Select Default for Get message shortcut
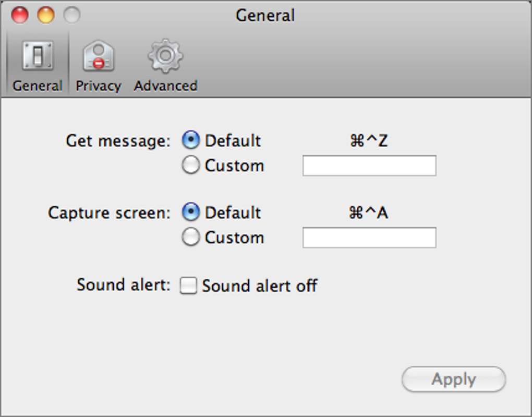Screen dimensions: 532x417 click(x=191, y=140)
